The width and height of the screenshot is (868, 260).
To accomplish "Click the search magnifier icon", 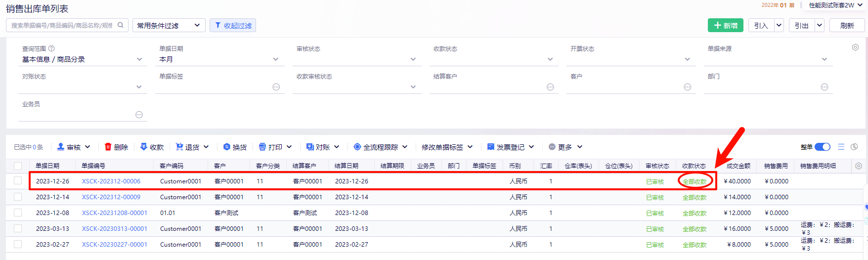I will click(120, 25).
